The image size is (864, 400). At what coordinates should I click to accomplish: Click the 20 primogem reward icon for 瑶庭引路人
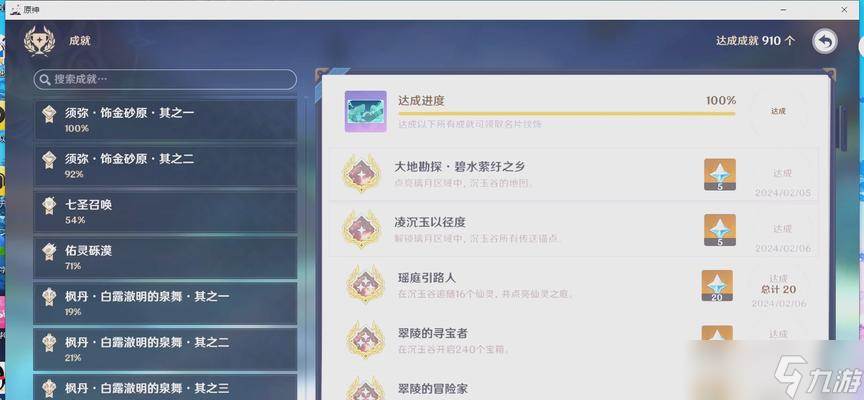717,285
